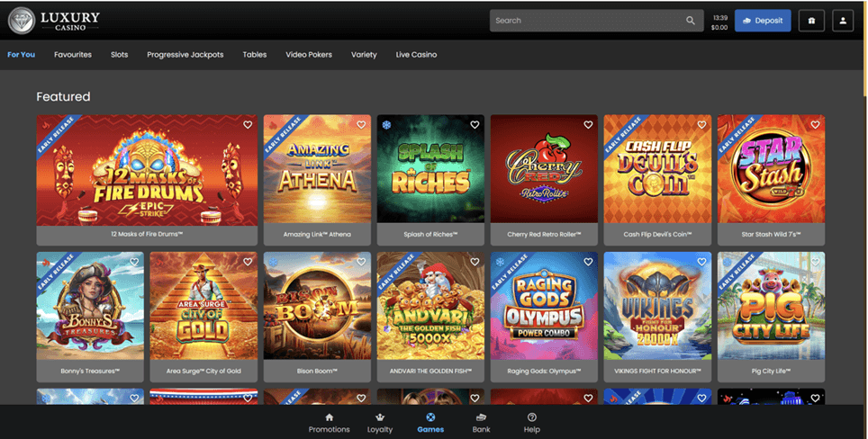Open Bank in bottom navigation
This screenshot has width=868, height=439.
(x=481, y=424)
